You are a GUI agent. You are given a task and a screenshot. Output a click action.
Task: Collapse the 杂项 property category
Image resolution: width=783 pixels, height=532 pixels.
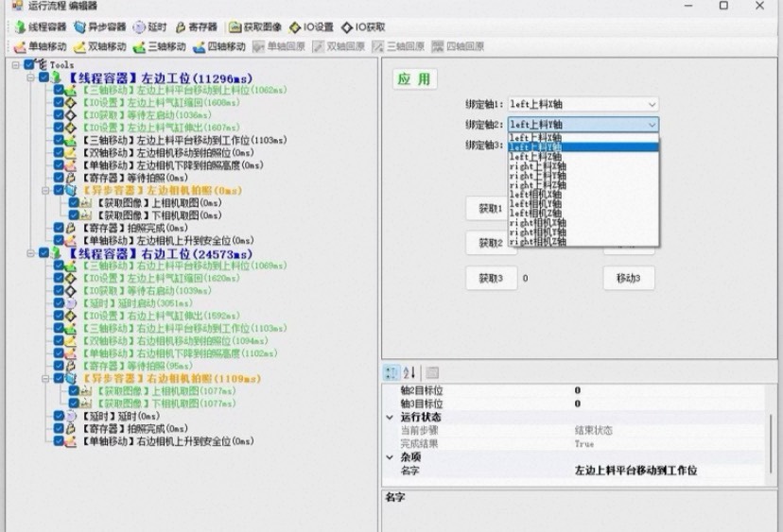tap(390, 457)
